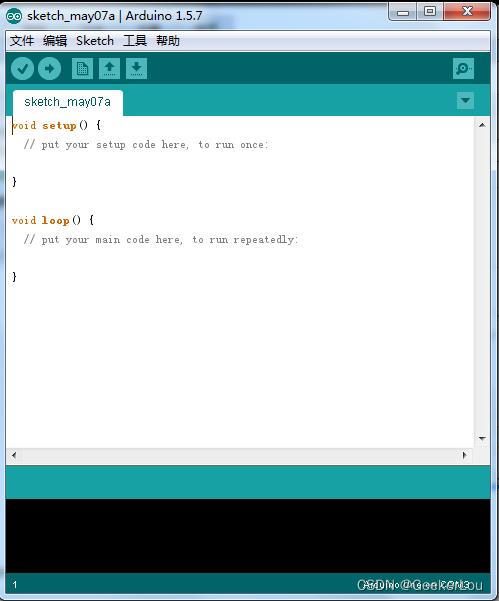Viewport: 499px width, 601px height.
Task: Click line number 1 in status bar
Action: (15, 585)
